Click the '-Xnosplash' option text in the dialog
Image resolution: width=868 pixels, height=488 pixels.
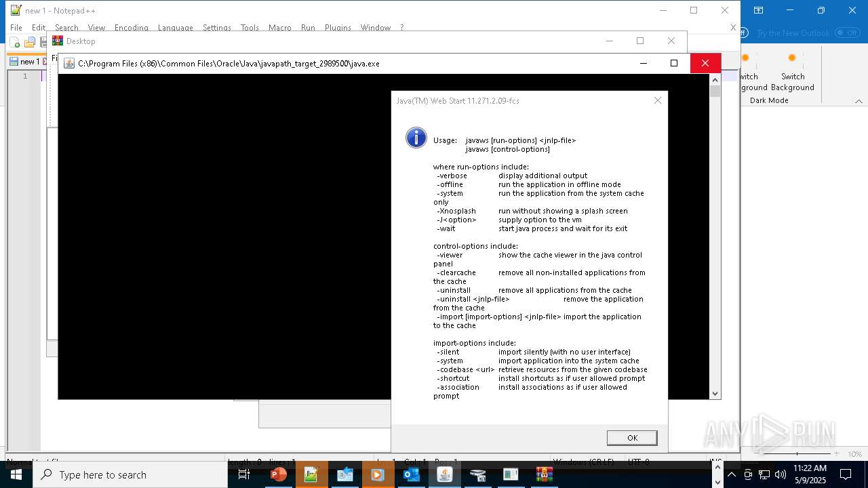456,211
